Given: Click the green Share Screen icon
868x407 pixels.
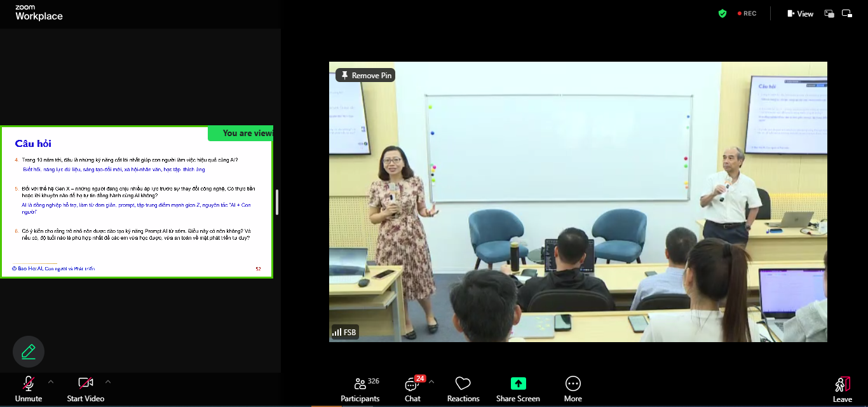Looking at the screenshot, I should 518,383.
